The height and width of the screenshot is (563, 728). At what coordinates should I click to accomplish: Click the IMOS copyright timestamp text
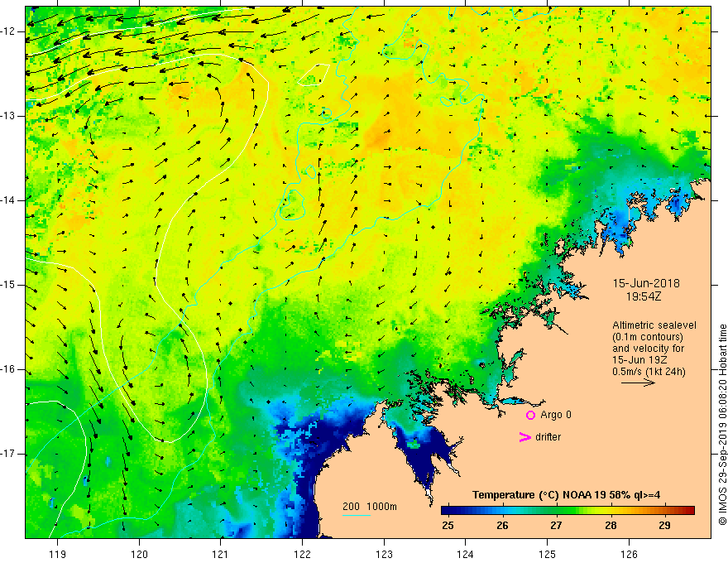tap(722, 425)
